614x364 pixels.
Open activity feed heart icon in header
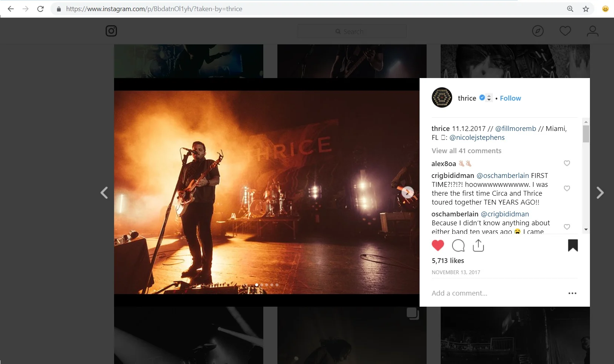pos(565,31)
